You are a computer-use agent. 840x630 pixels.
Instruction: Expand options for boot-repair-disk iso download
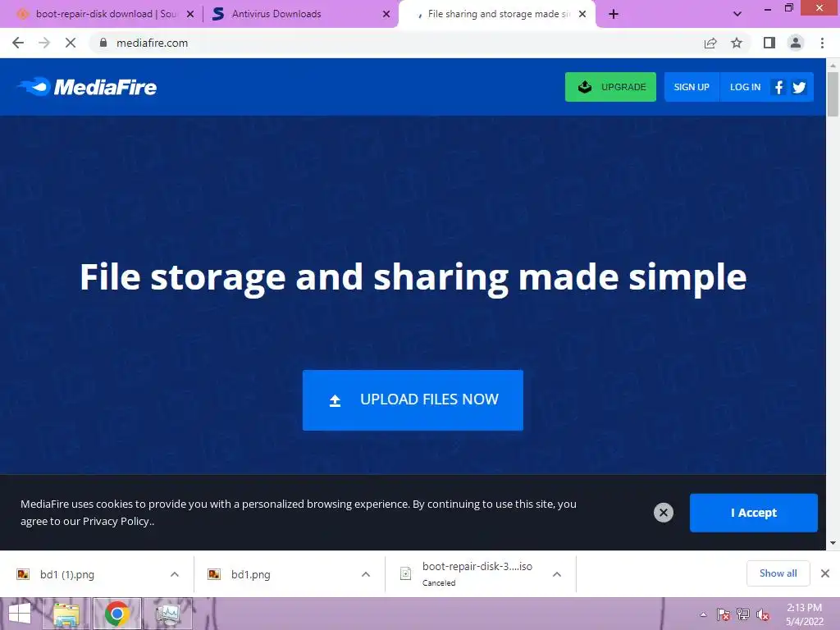click(557, 574)
